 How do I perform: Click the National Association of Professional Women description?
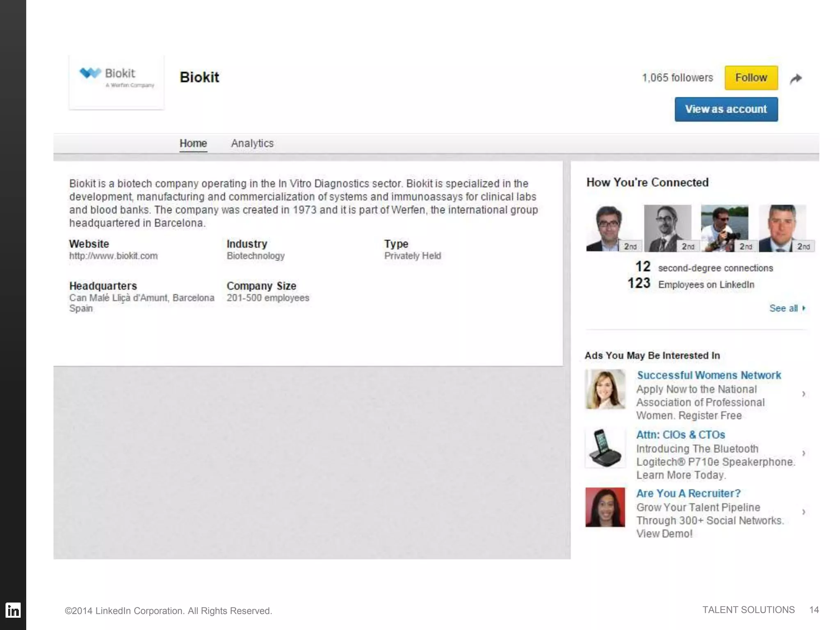click(x=701, y=402)
